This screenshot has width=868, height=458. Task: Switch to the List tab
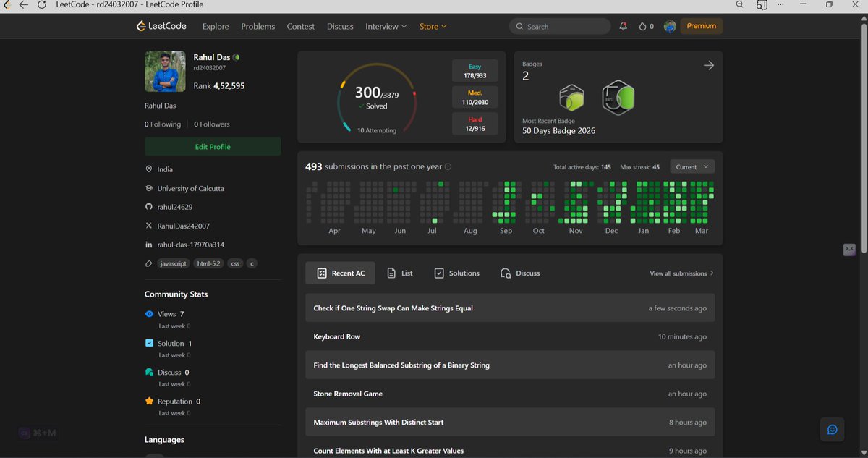[x=400, y=273]
